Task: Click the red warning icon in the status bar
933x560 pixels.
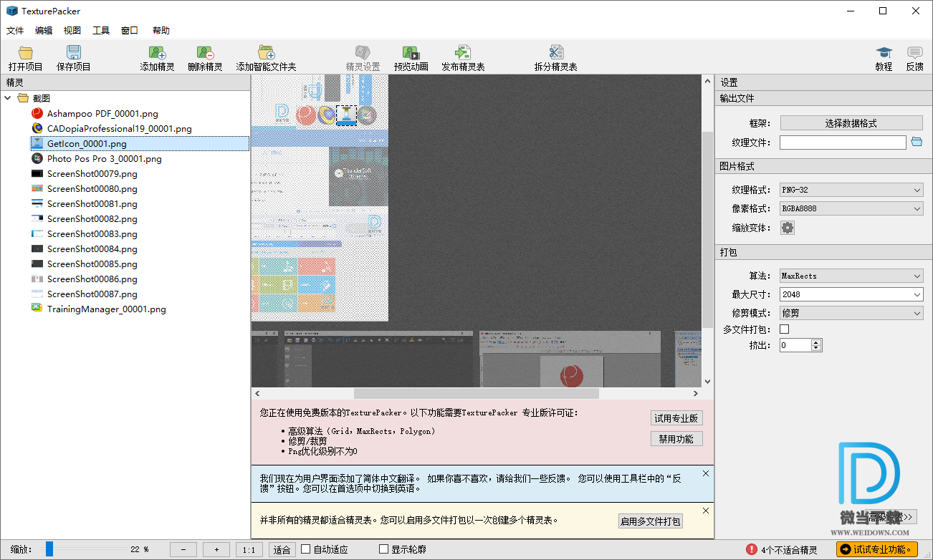Action: [x=751, y=549]
